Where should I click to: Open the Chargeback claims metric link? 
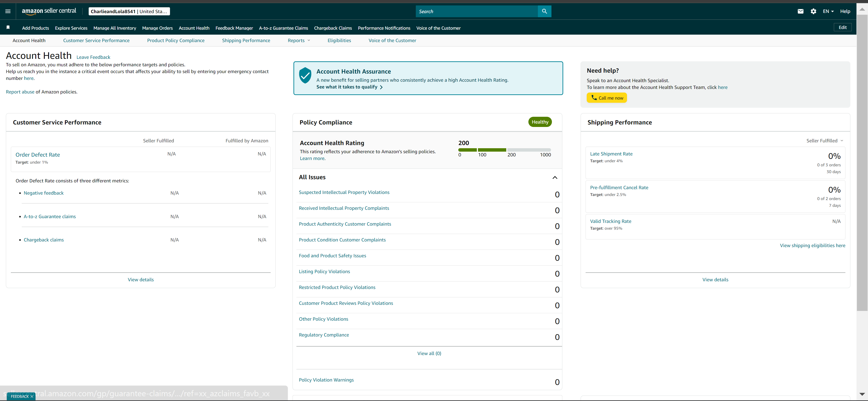tap(43, 240)
